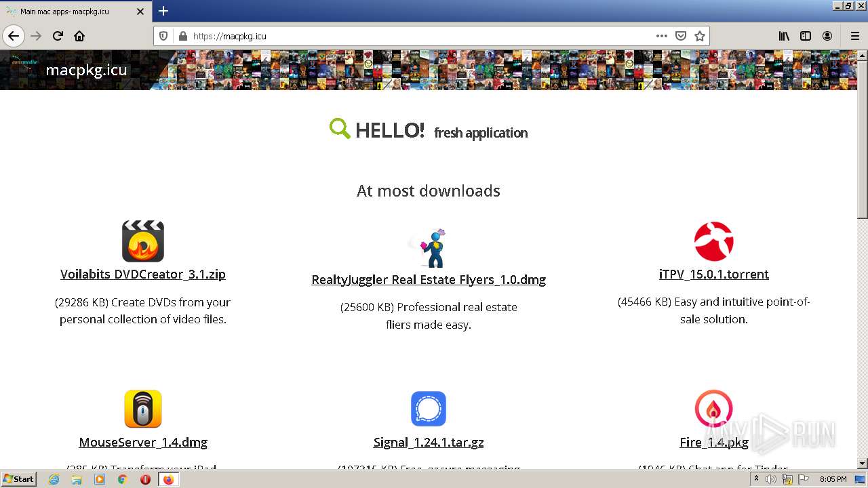Screen dimensions: 868x488
Task: Show hidden system tray icons
Action: (x=756, y=479)
